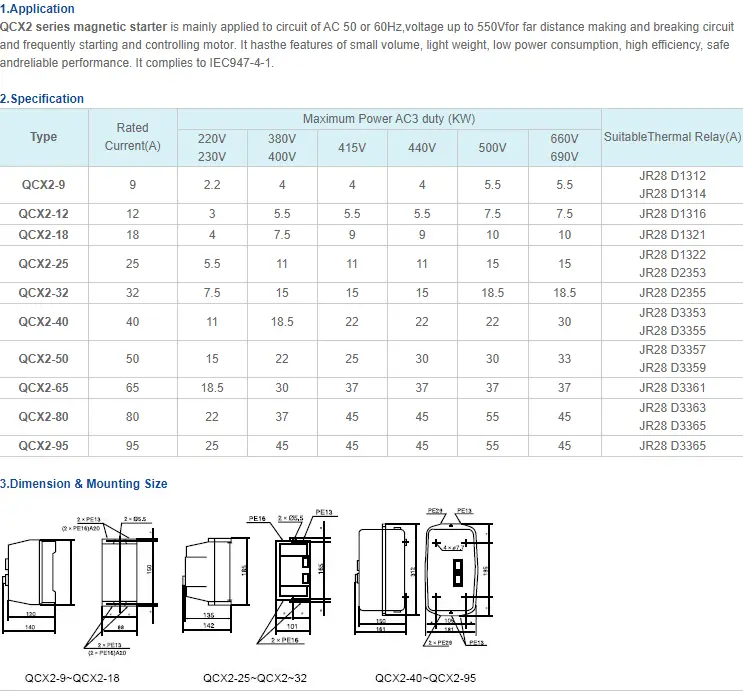Click the QCX2-95 row label

(x=44, y=445)
